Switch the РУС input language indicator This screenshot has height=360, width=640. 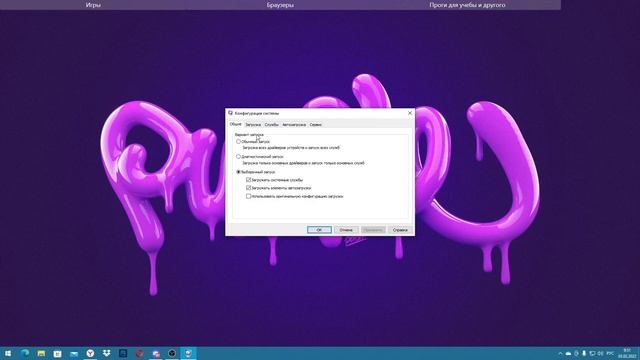click(x=610, y=353)
